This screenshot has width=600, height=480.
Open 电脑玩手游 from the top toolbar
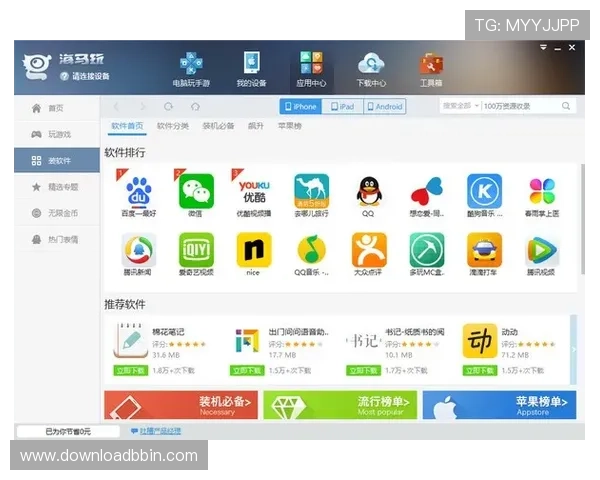pyautogui.click(x=191, y=69)
